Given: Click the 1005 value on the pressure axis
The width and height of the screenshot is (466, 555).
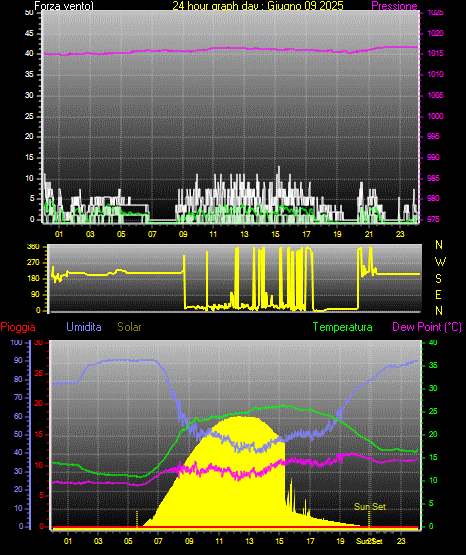Looking at the screenshot, I should click(x=435, y=95).
